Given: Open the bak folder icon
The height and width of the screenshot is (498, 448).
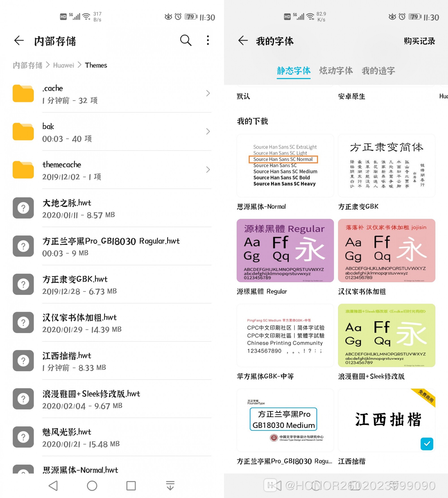Looking at the screenshot, I should [23, 132].
